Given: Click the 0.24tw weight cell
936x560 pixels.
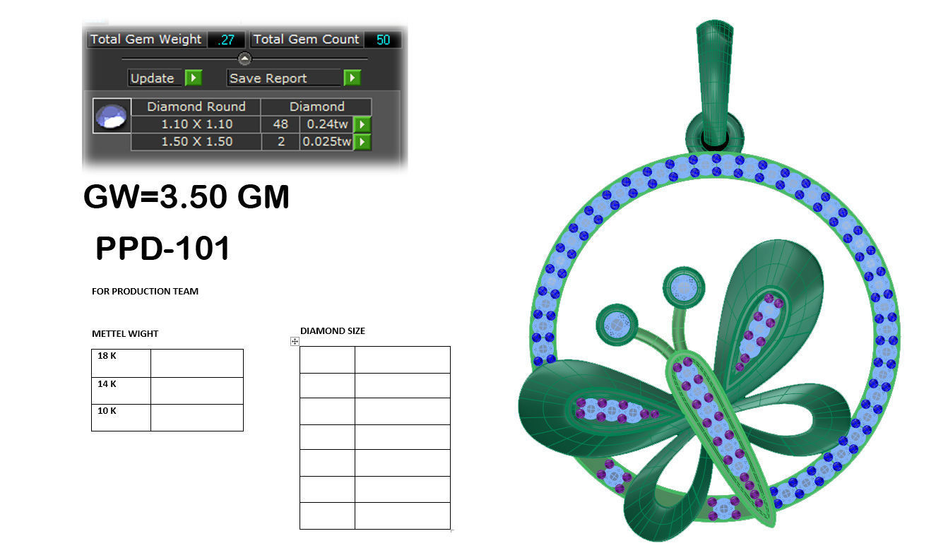Looking at the screenshot, I should pos(326,124).
